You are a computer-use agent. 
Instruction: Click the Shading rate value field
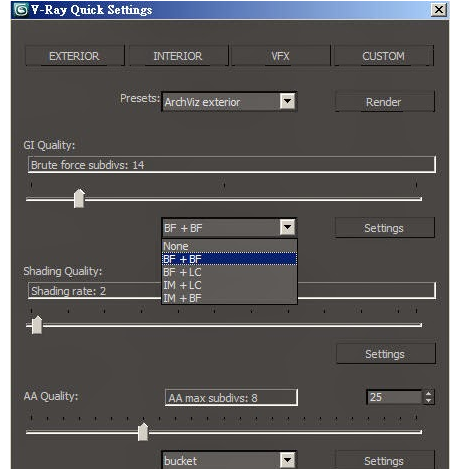95,291
